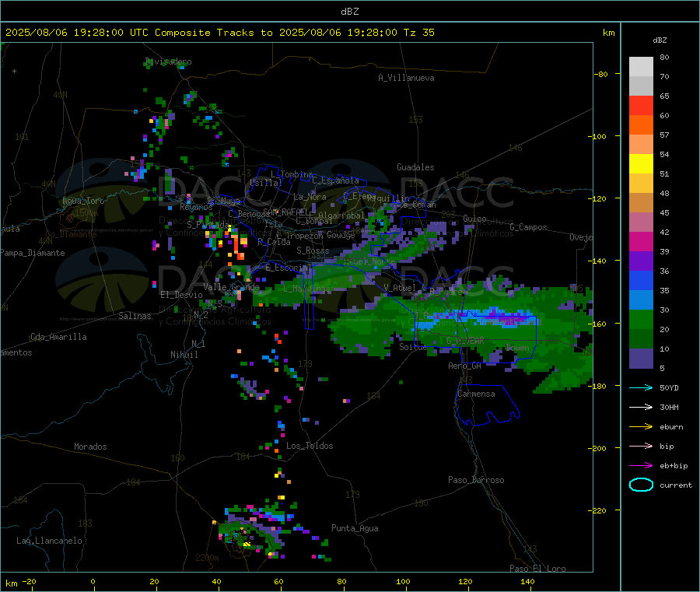Click the cyan 'current' ellipse symbol
This screenshot has width=700, height=592.
pyautogui.click(x=641, y=485)
